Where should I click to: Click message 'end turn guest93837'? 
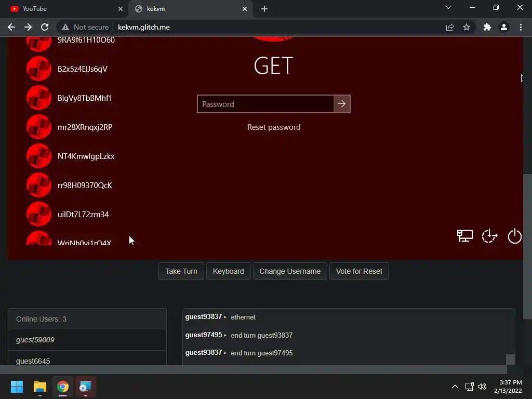pyautogui.click(x=262, y=335)
